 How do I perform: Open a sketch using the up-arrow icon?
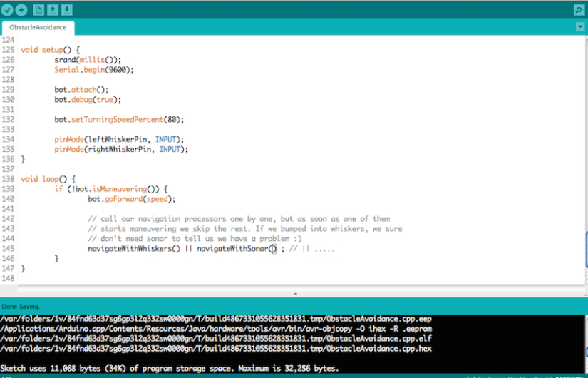pyautogui.click(x=53, y=10)
